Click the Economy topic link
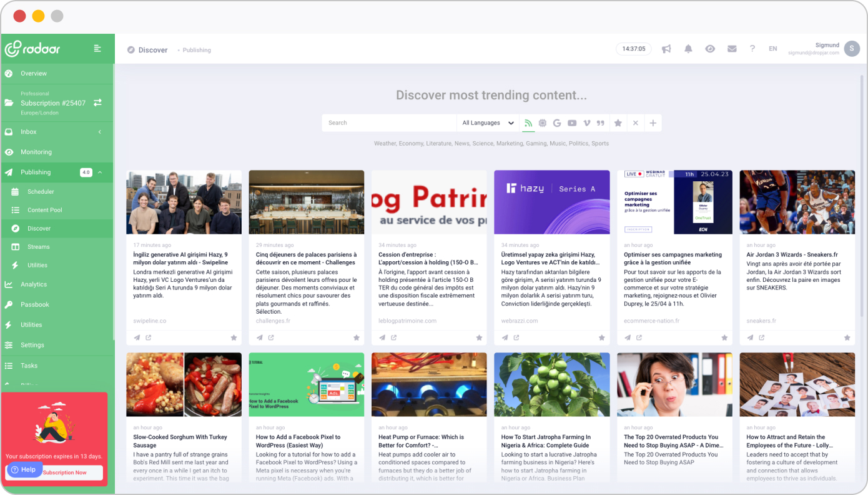This screenshot has width=868, height=495. click(x=411, y=144)
